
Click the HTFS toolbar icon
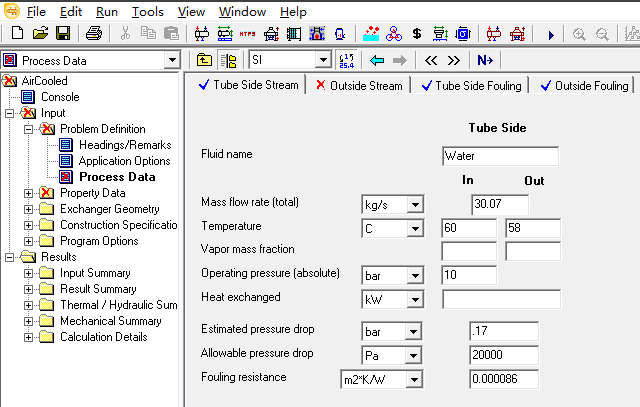point(247,34)
